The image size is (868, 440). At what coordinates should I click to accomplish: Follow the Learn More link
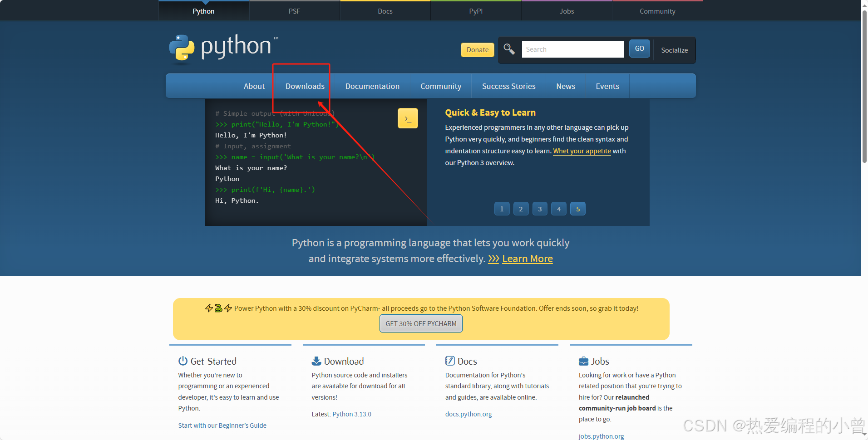528,259
